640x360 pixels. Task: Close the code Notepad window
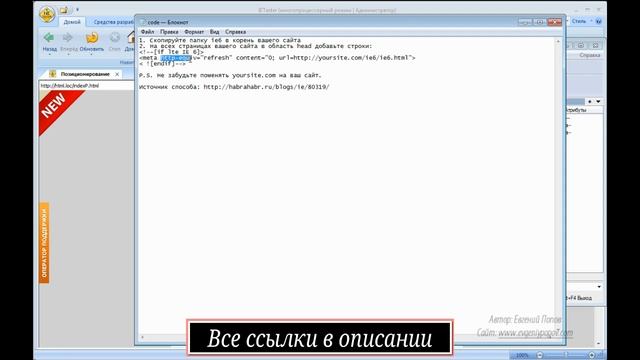tap(554, 22)
